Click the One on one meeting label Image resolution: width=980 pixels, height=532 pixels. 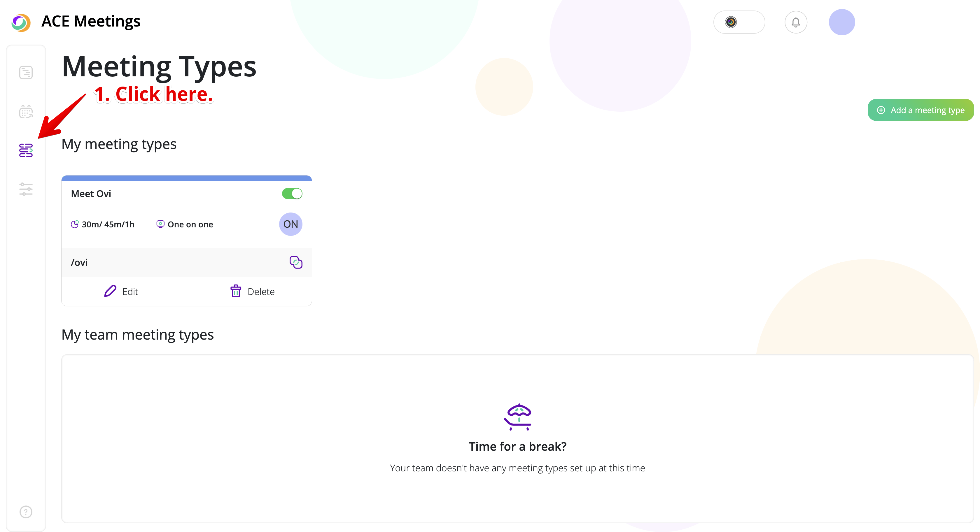point(190,225)
